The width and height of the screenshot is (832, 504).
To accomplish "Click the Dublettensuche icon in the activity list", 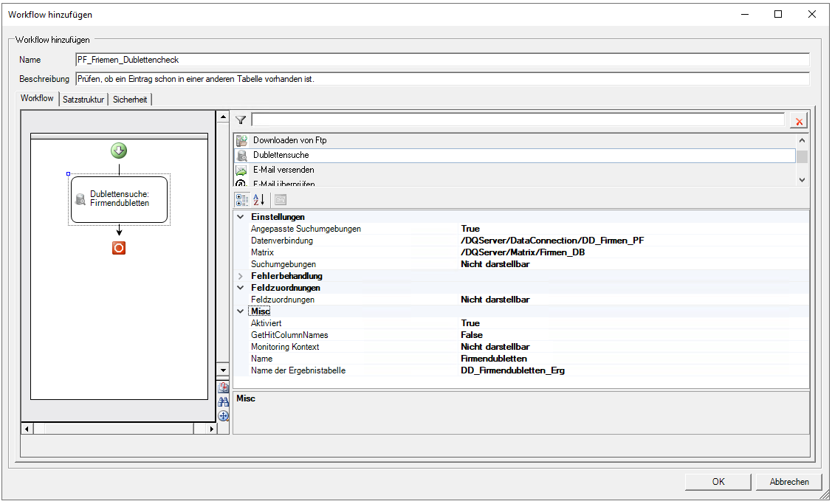I will [x=242, y=156].
